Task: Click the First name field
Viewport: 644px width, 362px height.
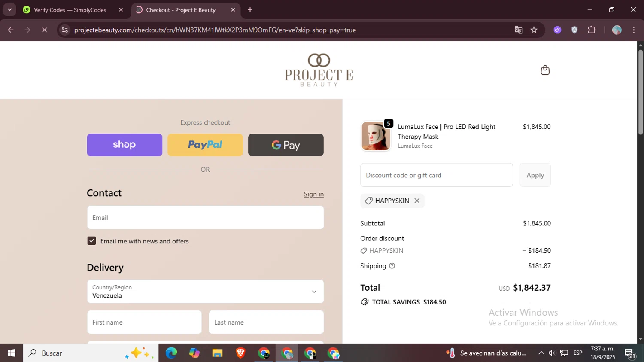Action: pyautogui.click(x=144, y=322)
